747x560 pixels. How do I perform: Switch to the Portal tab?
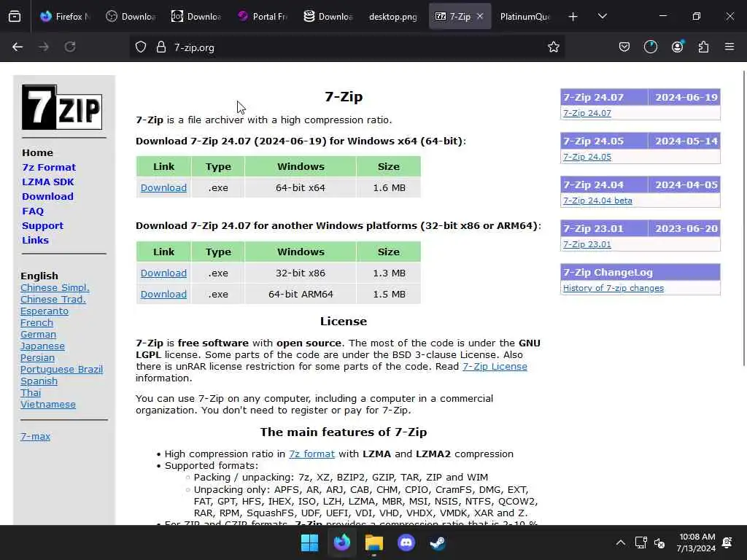[263, 17]
